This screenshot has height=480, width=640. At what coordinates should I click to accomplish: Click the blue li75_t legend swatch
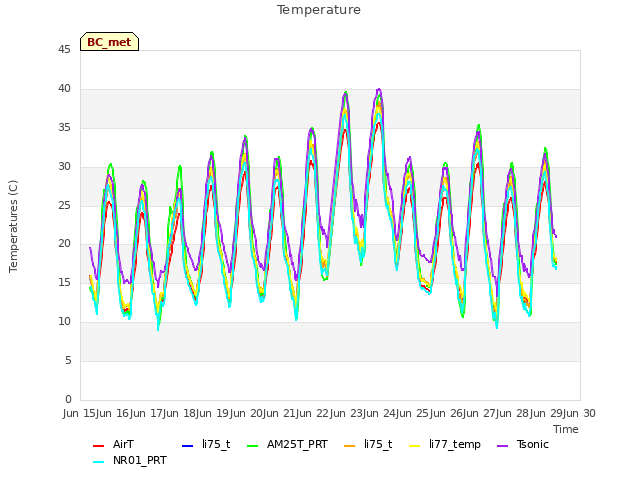187,446
